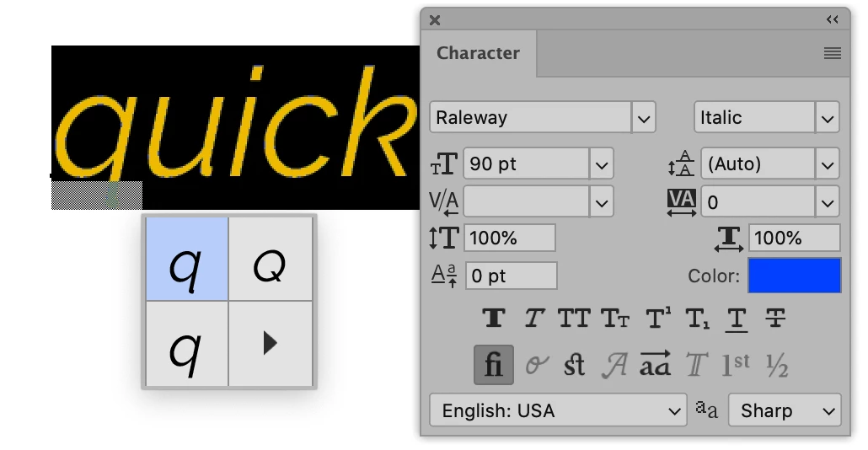Image resolution: width=868 pixels, height=450 pixels.
Task: Open the blue text Color swatch
Action: tap(795, 275)
